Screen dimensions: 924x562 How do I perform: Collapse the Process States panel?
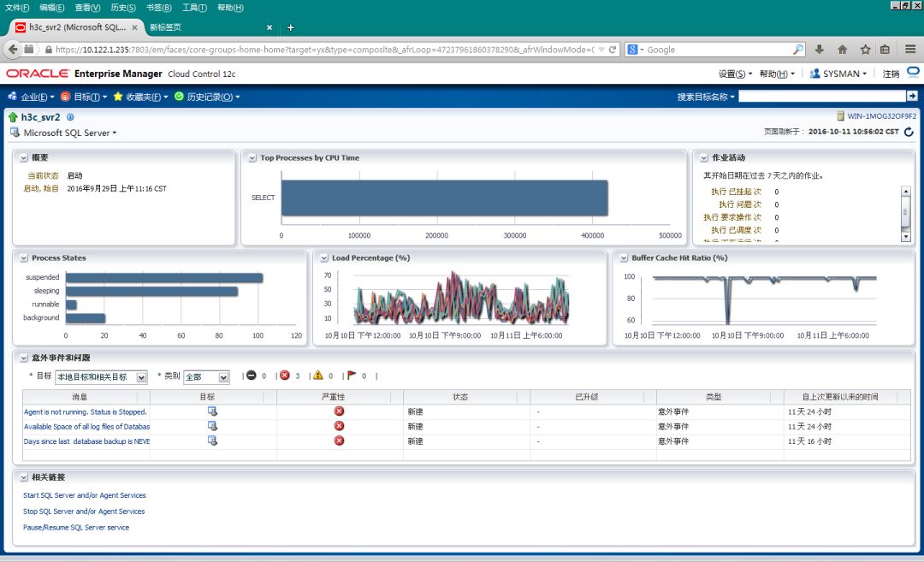click(23, 258)
